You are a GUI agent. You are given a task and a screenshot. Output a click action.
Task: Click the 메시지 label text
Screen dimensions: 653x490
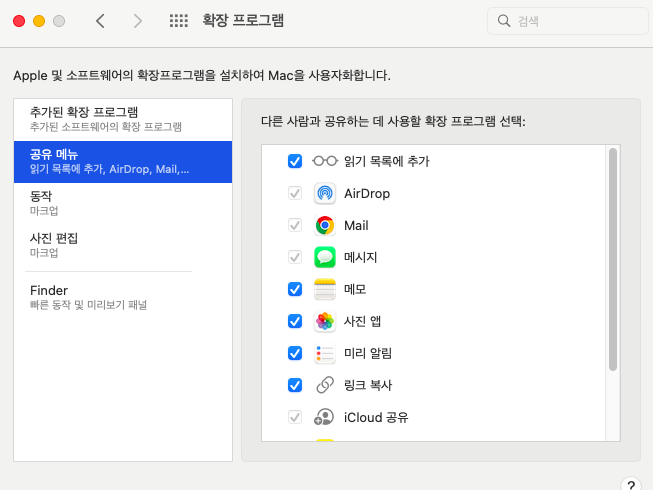(x=360, y=257)
